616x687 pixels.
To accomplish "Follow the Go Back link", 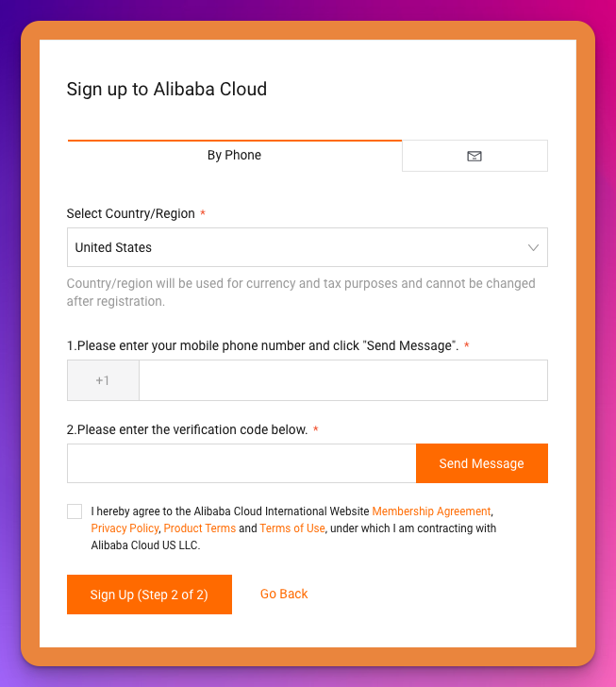I will [284, 594].
